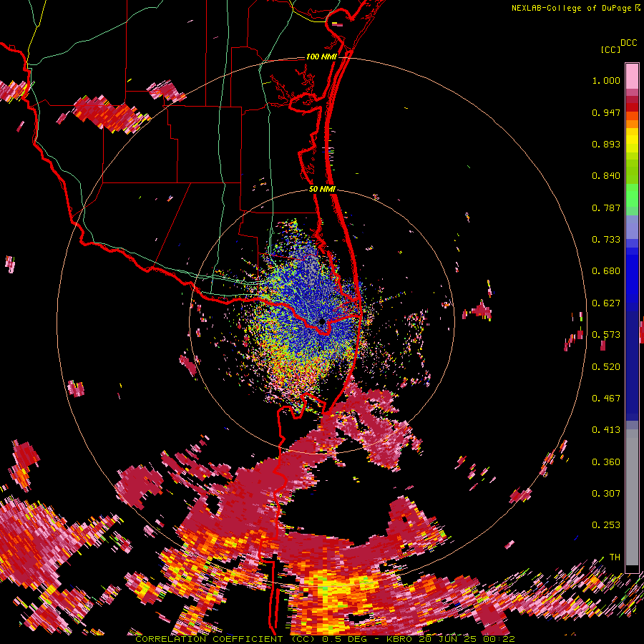Click the Correlation Coefficient caption at the bottom
The image size is (644, 644).
coord(325,639)
